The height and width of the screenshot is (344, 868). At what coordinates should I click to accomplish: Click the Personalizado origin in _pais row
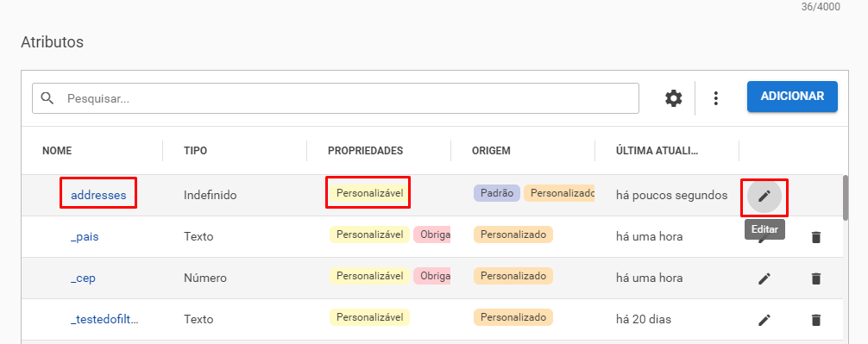pyautogui.click(x=513, y=235)
